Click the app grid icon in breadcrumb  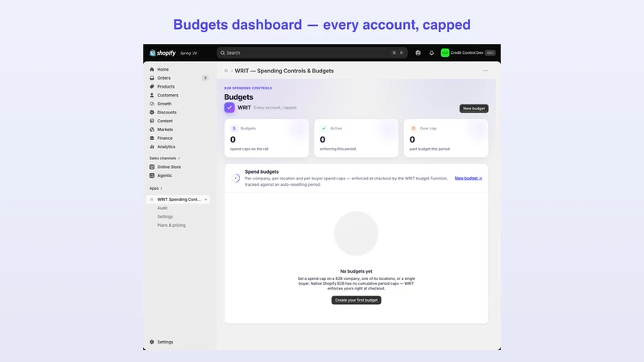226,71
